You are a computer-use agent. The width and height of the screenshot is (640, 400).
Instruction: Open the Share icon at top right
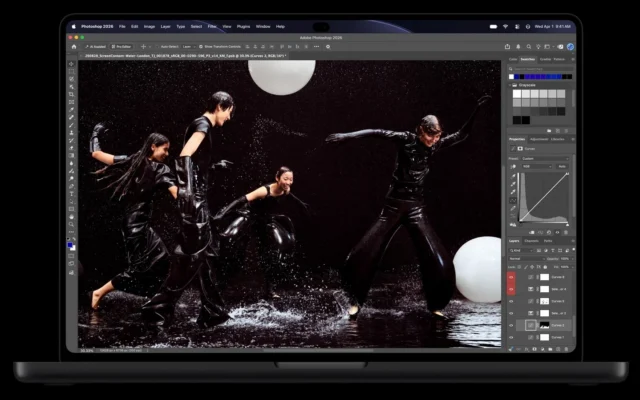507,47
